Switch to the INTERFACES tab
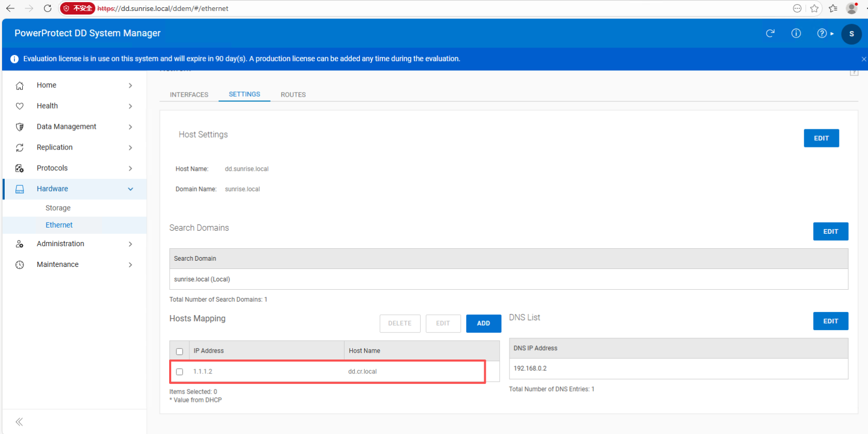 pyautogui.click(x=189, y=95)
